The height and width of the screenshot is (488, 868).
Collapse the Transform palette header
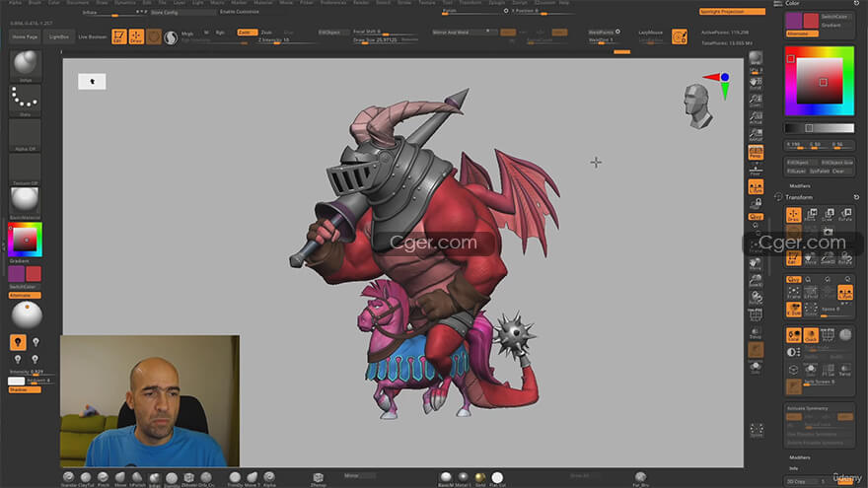click(x=799, y=197)
